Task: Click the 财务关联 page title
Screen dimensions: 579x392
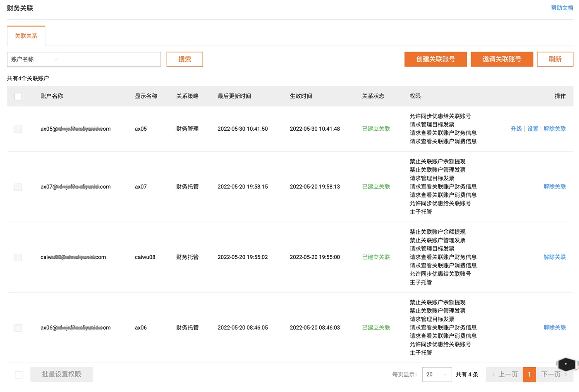Action: click(x=20, y=8)
